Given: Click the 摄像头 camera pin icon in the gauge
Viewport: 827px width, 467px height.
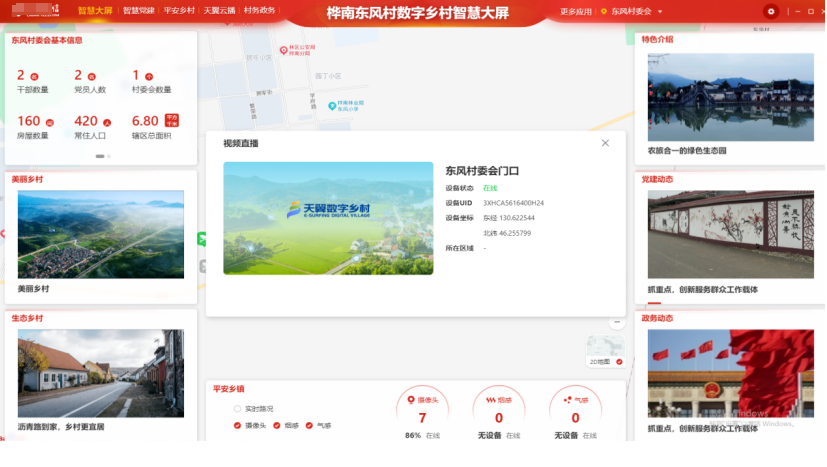Looking at the screenshot, I should 411,400.
